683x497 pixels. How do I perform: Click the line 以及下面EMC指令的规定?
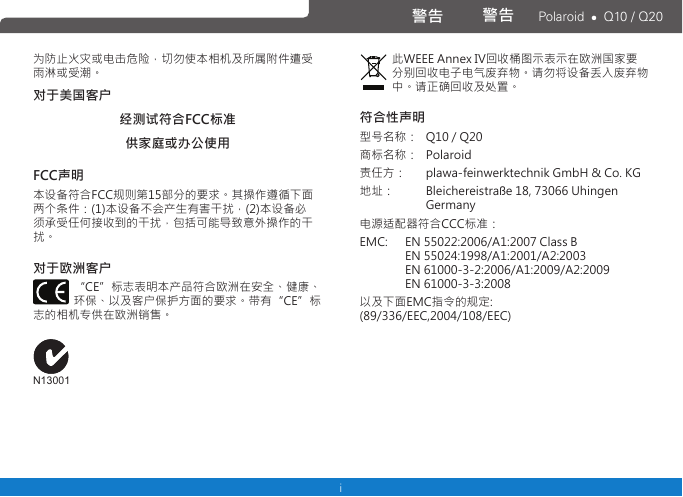426,301
